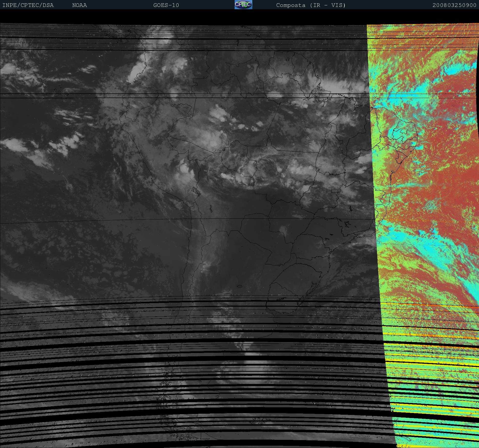
Task: Click the NOAA label in header
Action: pyautogui.click(x=79, y=5)
